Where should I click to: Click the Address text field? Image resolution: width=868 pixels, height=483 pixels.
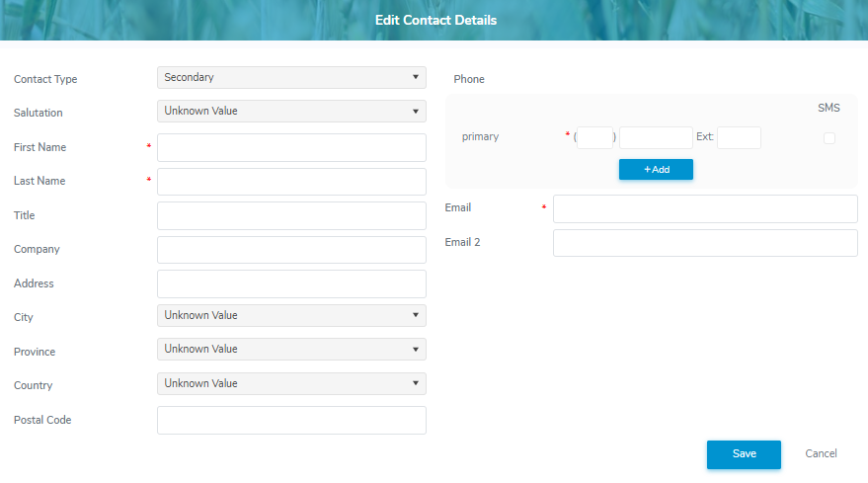pos(291,284)
